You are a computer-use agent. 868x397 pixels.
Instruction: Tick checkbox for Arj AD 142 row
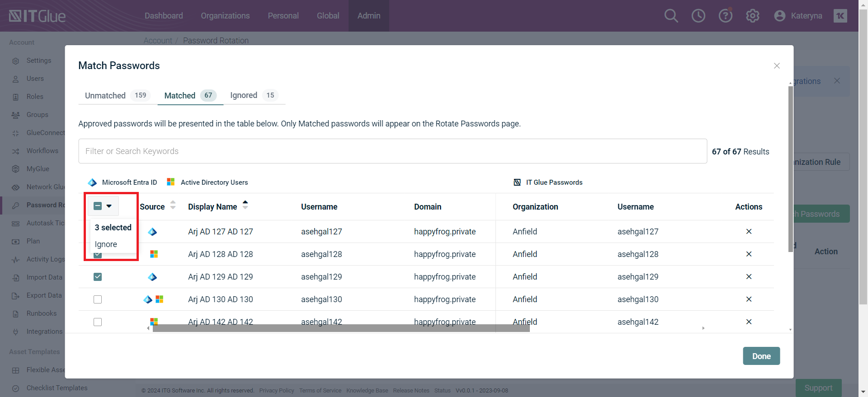(x=98, y=322)
